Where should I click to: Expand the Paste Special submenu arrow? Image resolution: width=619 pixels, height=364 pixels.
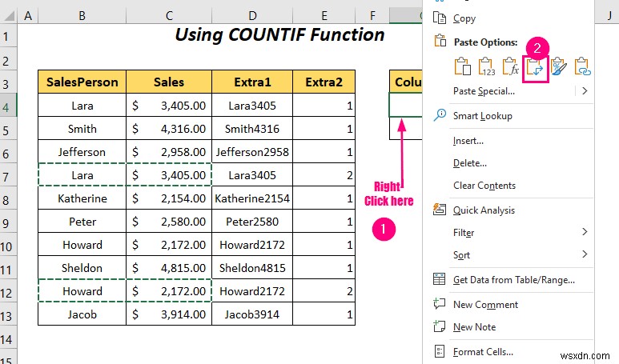[x=585, y=91]
